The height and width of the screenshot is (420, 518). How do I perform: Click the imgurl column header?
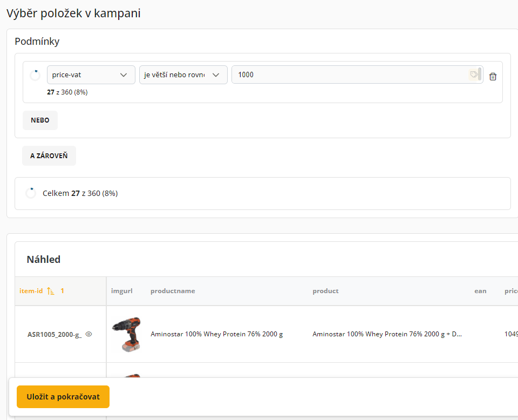122,291
